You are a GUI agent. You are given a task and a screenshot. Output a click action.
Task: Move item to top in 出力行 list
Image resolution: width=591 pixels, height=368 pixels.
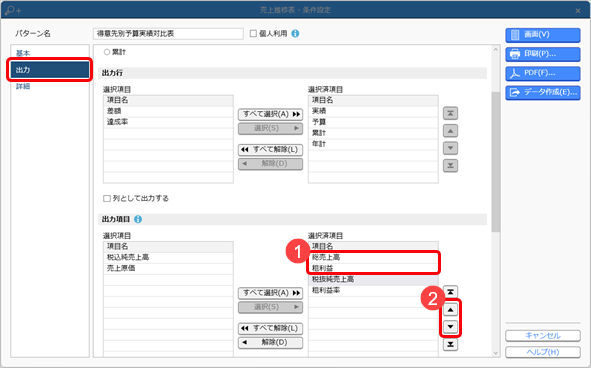(450, 113)
